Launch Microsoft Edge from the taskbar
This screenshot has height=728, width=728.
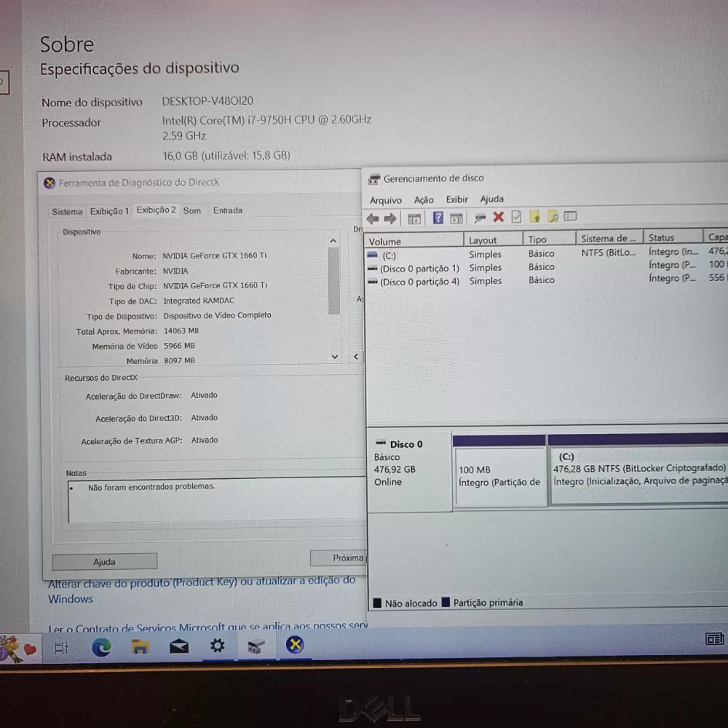click(101, 646)
